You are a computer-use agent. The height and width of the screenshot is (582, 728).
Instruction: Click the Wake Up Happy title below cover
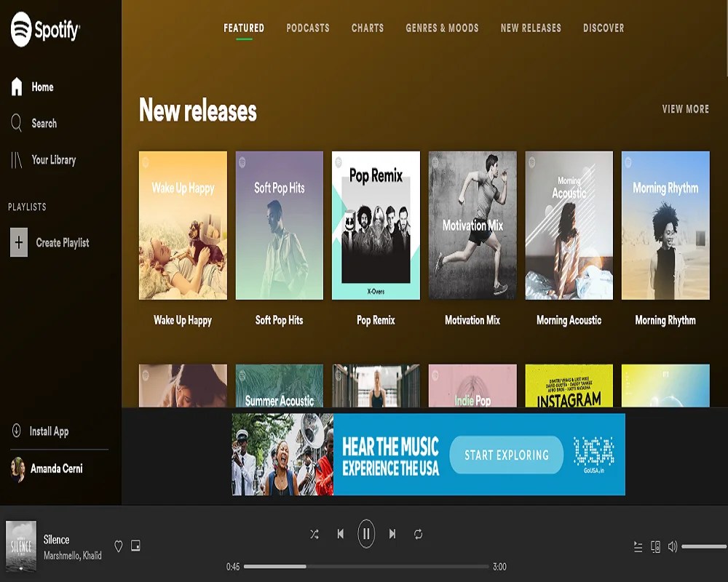[183, 320]
